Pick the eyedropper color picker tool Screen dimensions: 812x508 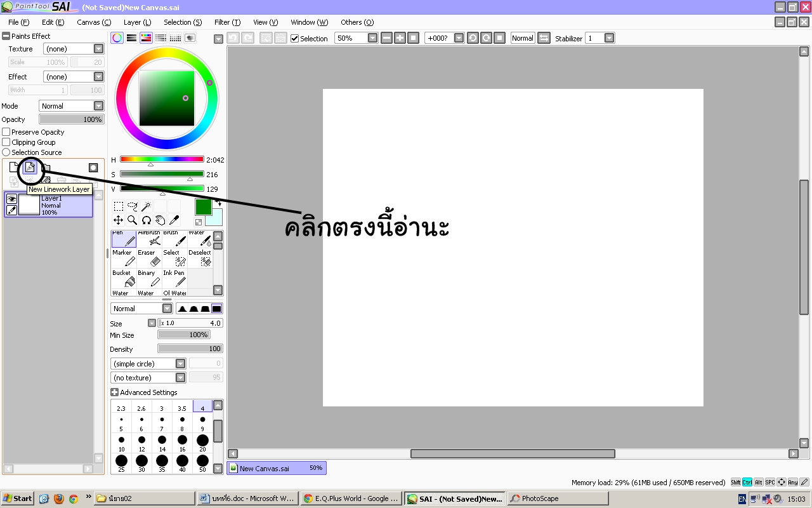tap(174, 220)
